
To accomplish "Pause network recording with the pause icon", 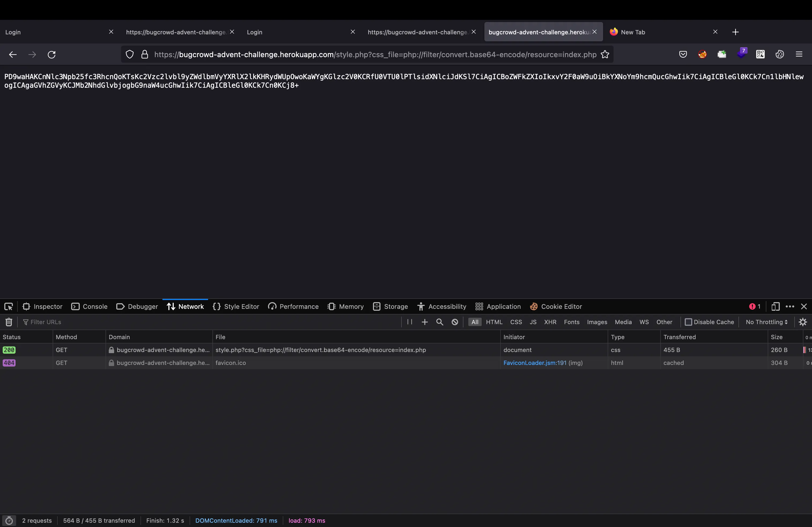I will (x=410, y=322).
